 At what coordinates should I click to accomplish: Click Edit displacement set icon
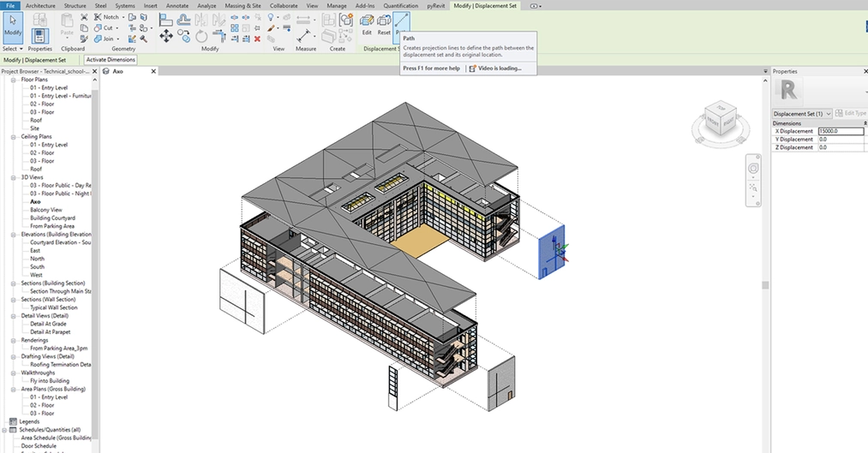click(x=367, y=25)
